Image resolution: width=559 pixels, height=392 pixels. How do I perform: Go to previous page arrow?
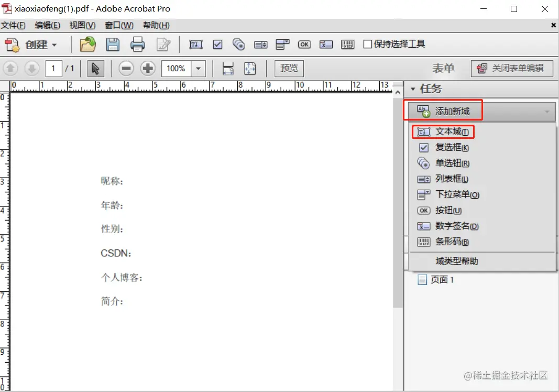point(10,68)
